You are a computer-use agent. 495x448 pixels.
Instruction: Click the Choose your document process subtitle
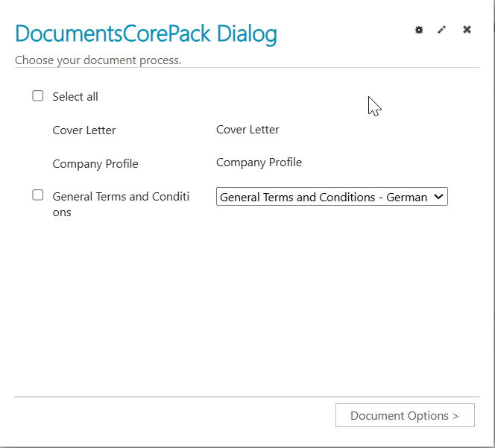(98, 60)
